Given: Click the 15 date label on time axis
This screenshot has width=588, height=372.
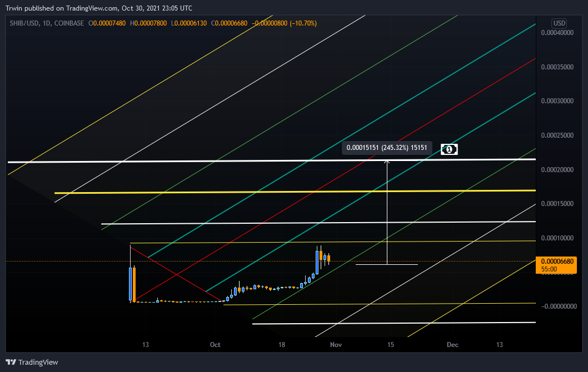Looking at the screenshot, I should click(x=391, y=345).
